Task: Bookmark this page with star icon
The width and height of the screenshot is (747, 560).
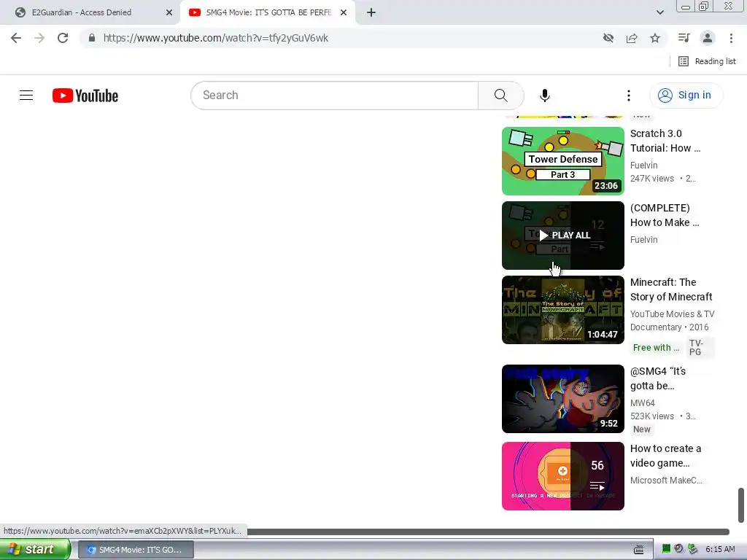Action: click(655, 38)
